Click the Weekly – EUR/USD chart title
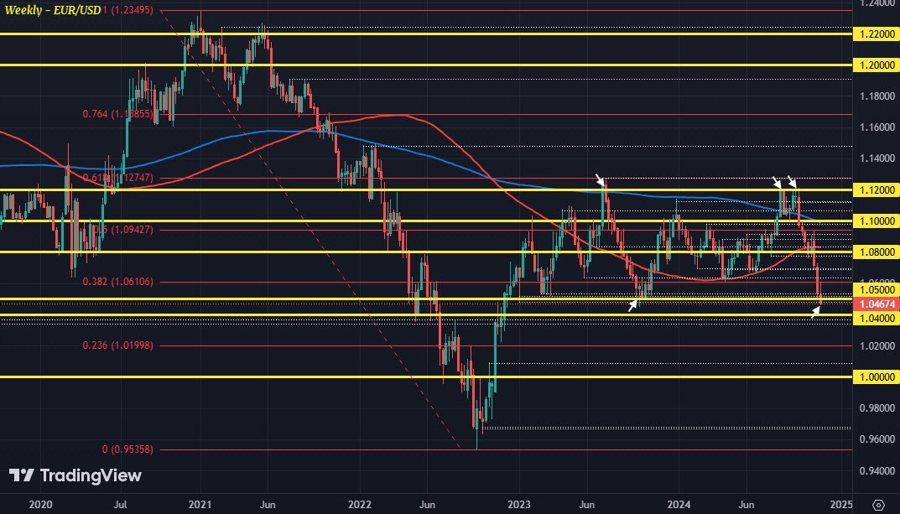 click(52, 10)
